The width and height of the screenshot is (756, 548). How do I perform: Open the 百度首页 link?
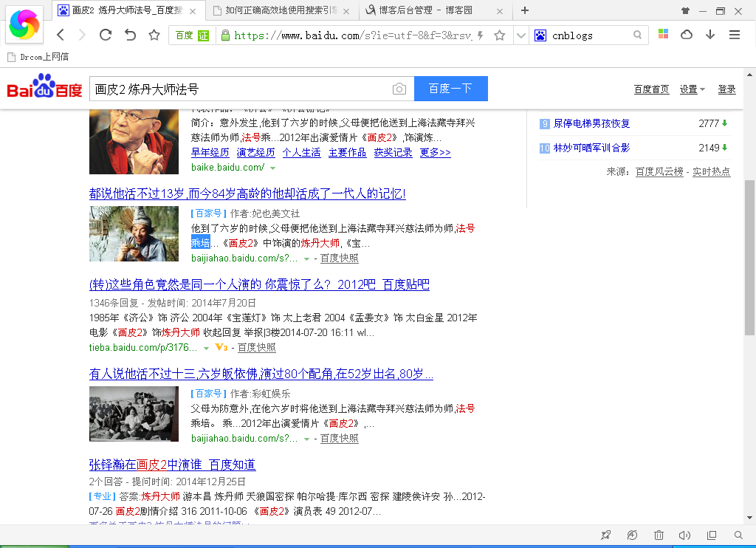[x=651, y=89]
